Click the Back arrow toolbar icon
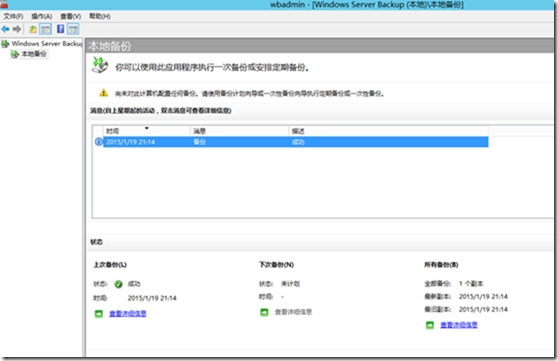The height and width of the screenshot is (361, 558). (5, 29)
